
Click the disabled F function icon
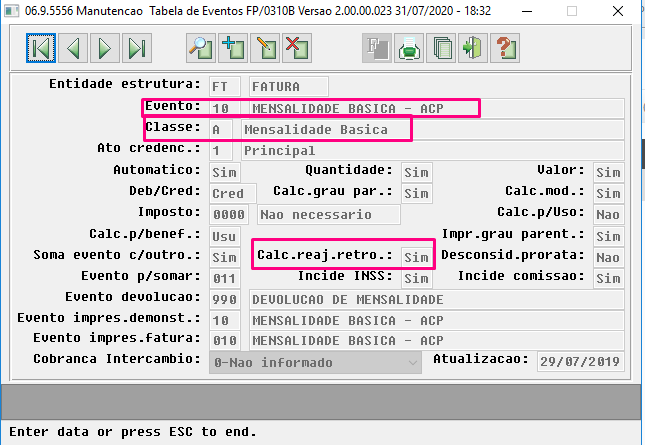click(x=377, y=48)
